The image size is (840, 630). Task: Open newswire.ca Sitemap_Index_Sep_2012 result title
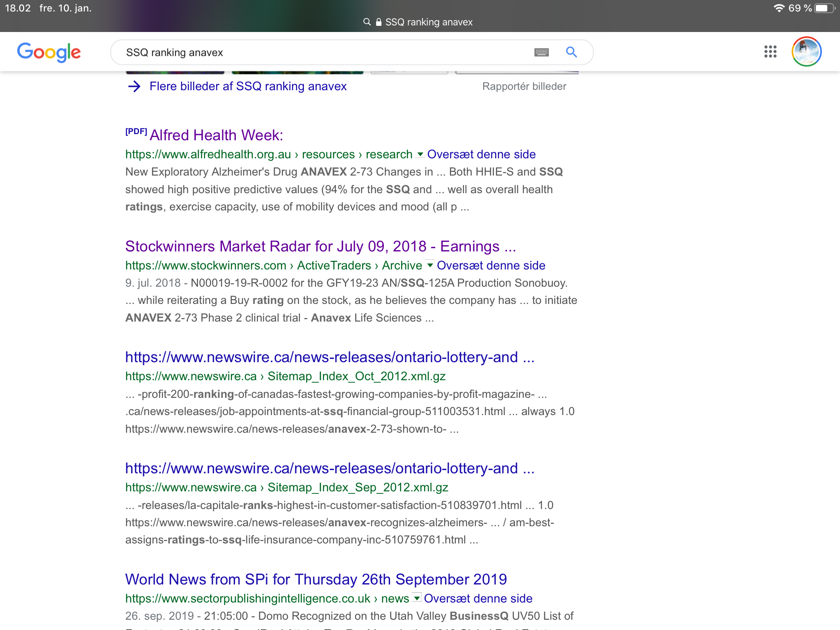[330, 468]
